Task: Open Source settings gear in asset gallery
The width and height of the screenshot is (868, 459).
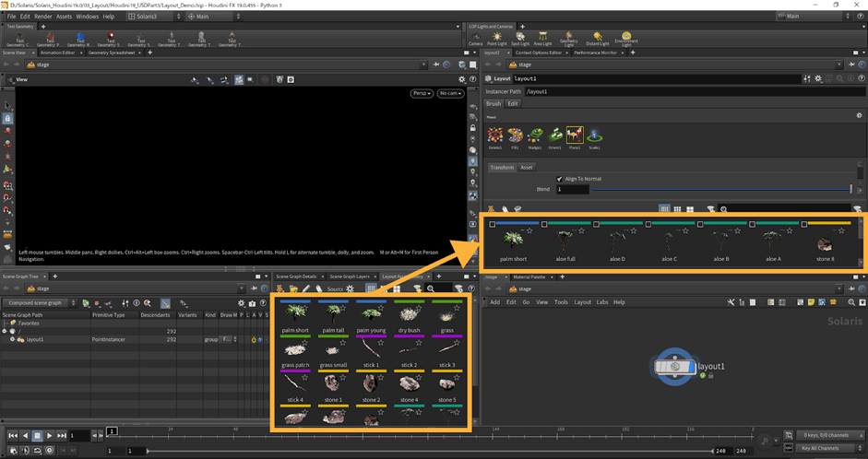Action: click(350, 288)
